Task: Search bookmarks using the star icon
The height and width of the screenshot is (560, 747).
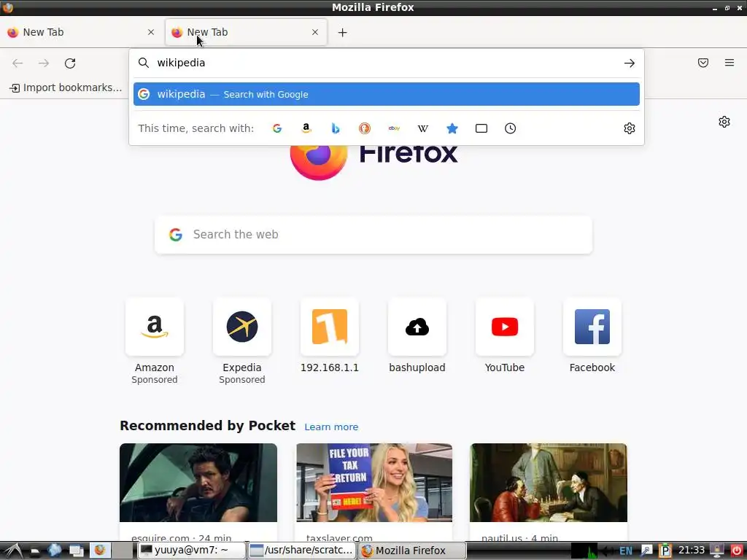Action: [x=452, y=128]
